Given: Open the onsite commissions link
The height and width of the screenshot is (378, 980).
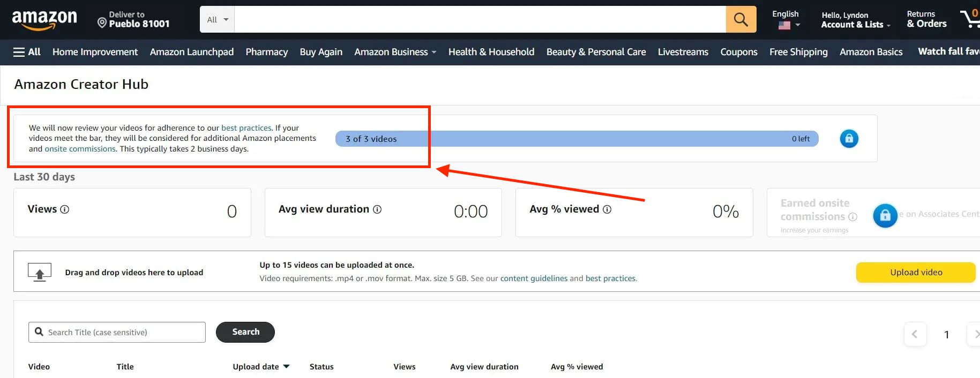Looking at the screenshot, I should [x=80, y=149].
